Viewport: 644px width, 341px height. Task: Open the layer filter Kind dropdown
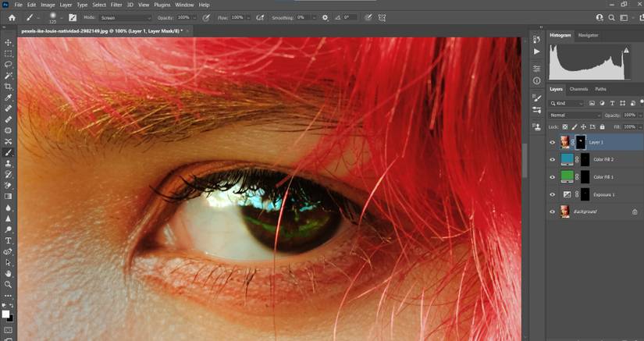click(x=567, y=104)
